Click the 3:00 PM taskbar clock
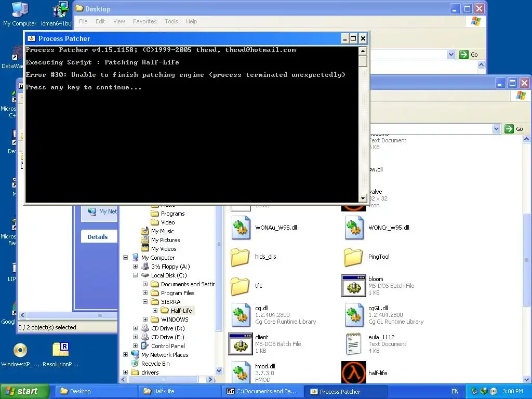This screenshot has height=399, width=532. (x=512, y=391)
